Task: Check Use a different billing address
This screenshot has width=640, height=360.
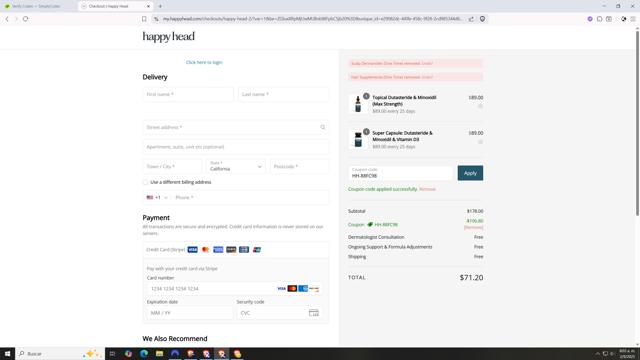Action: tap(145, 182)
